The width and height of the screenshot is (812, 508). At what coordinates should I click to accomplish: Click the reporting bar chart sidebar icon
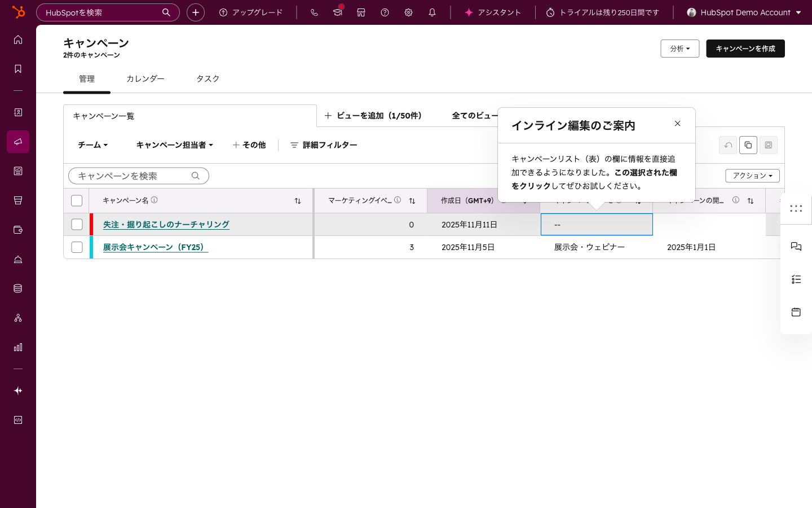click(x=18, y=347)
